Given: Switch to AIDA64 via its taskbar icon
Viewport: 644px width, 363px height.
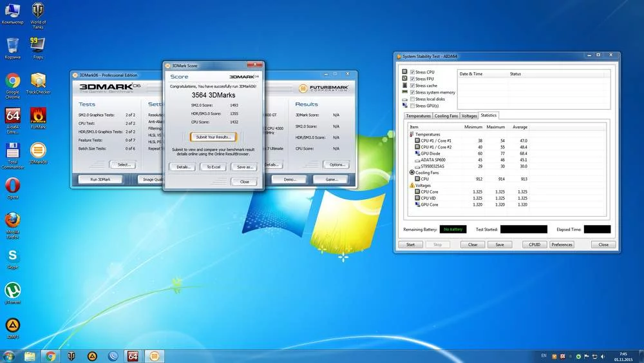Looking at the screenshot, I should [133, 355].
